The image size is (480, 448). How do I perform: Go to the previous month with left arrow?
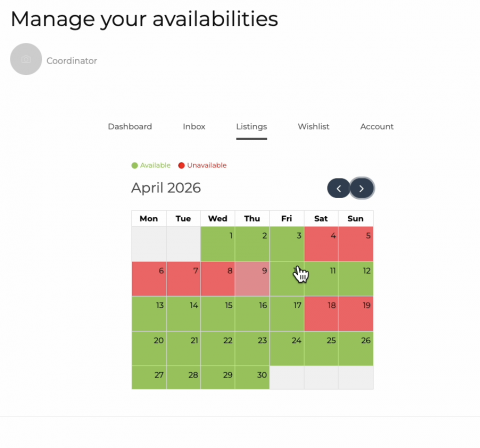point(339,188)
